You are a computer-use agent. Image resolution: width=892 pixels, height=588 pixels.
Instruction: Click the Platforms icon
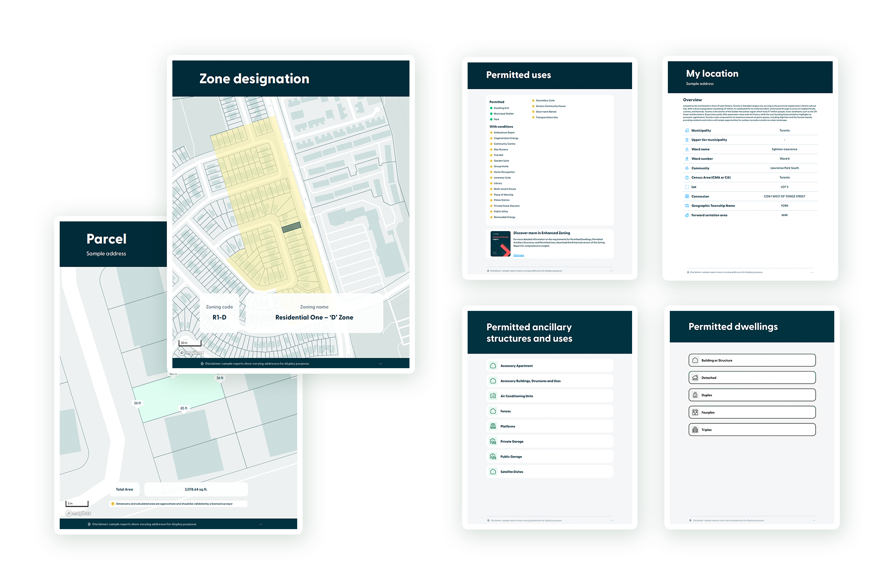click(493, 426)
